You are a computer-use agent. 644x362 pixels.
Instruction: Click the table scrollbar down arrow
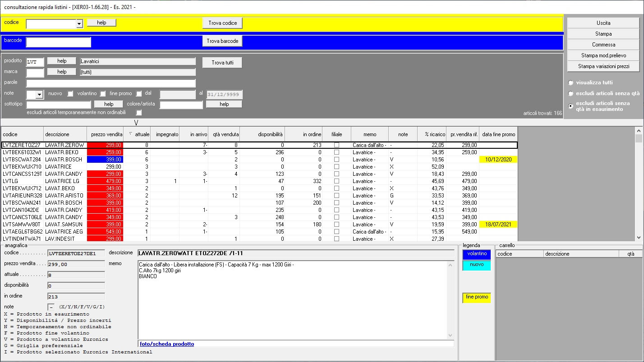coord(638,238)
